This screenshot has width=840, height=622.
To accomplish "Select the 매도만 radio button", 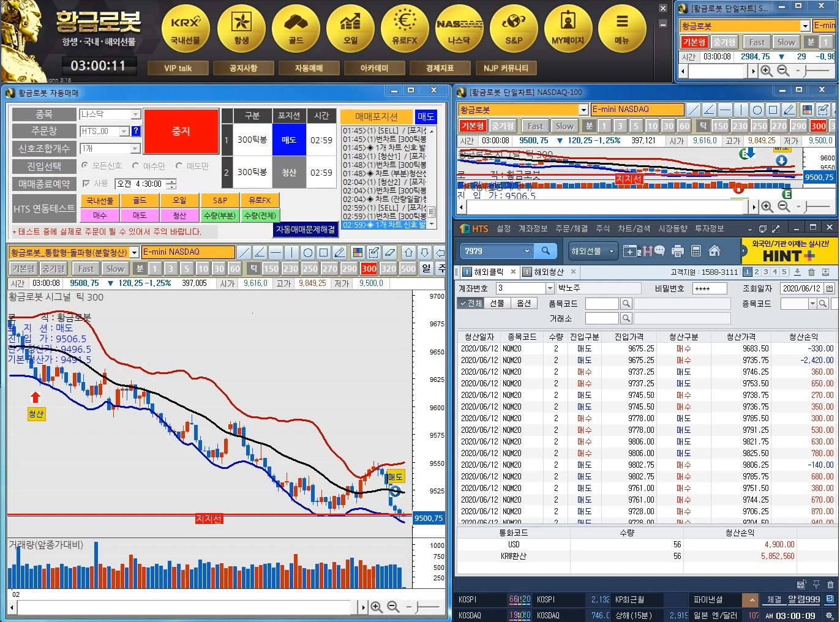I will point(179,166).
